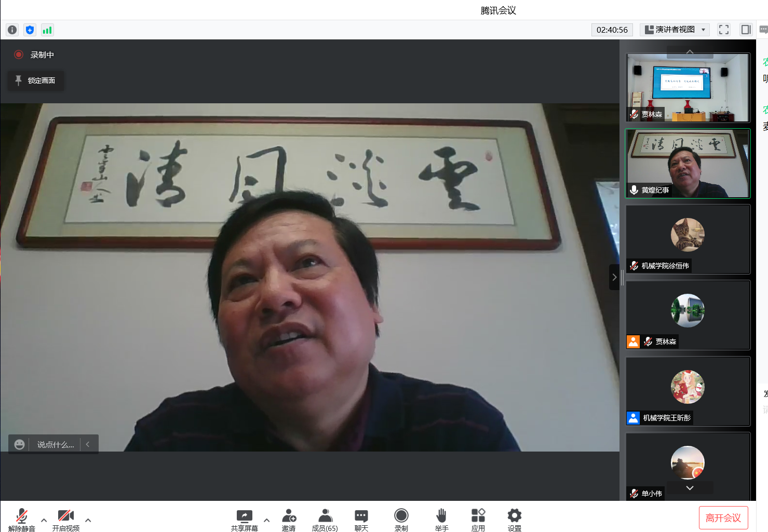Enter full screen mode

(723, 30)
